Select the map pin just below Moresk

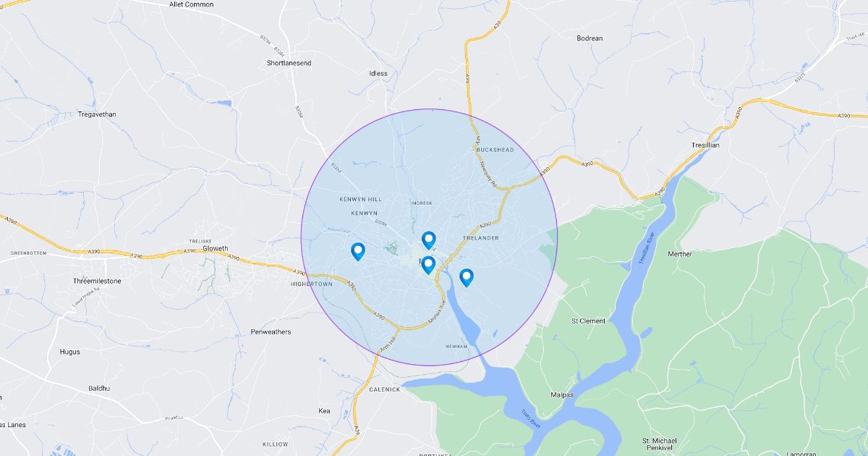429,240
